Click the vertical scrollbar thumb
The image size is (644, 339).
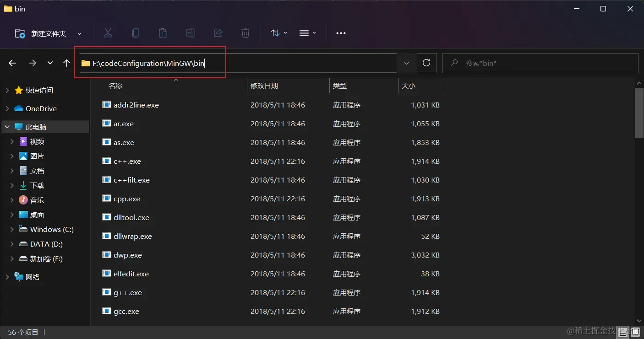[639, 113]
